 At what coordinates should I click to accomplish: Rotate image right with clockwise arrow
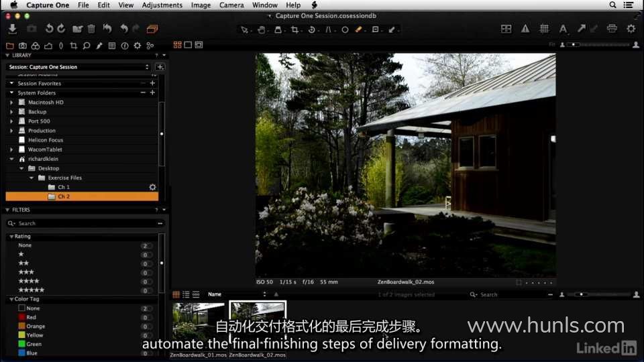[61, 29]
